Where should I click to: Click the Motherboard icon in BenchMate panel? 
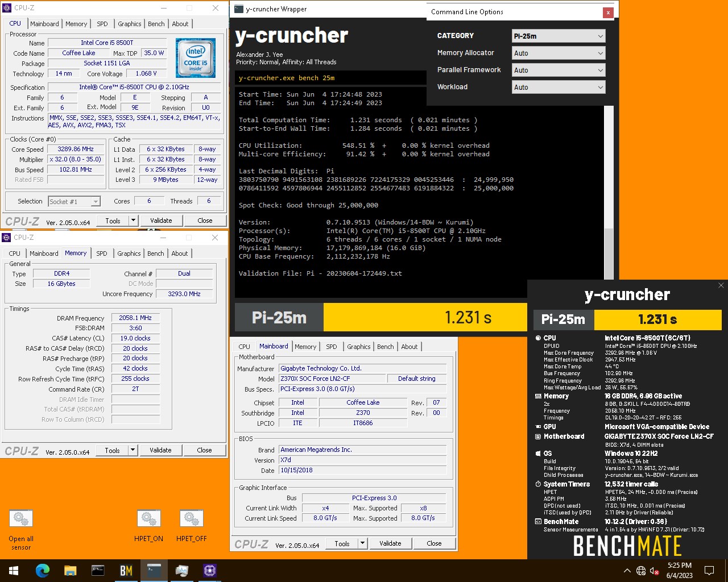tap(538, 436)
